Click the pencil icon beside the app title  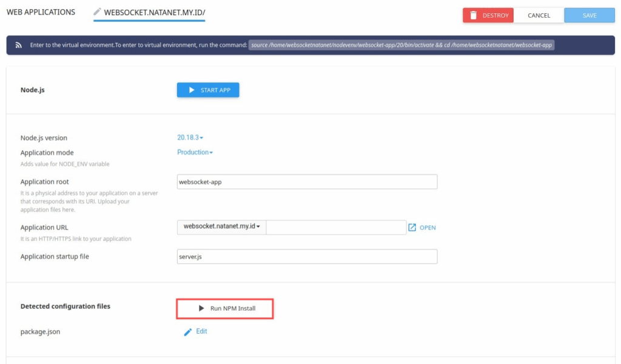pos(97,12)
